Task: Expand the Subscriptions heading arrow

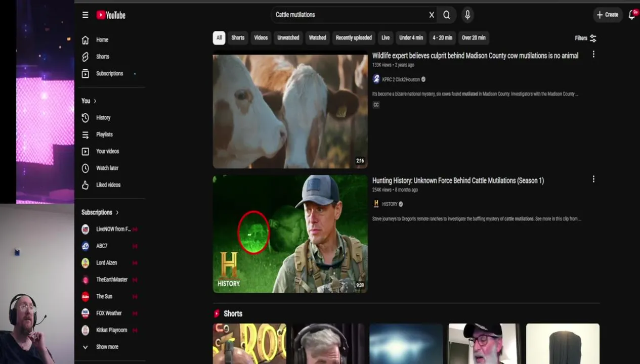Action: pyautogui.click(x=117, y=212)
